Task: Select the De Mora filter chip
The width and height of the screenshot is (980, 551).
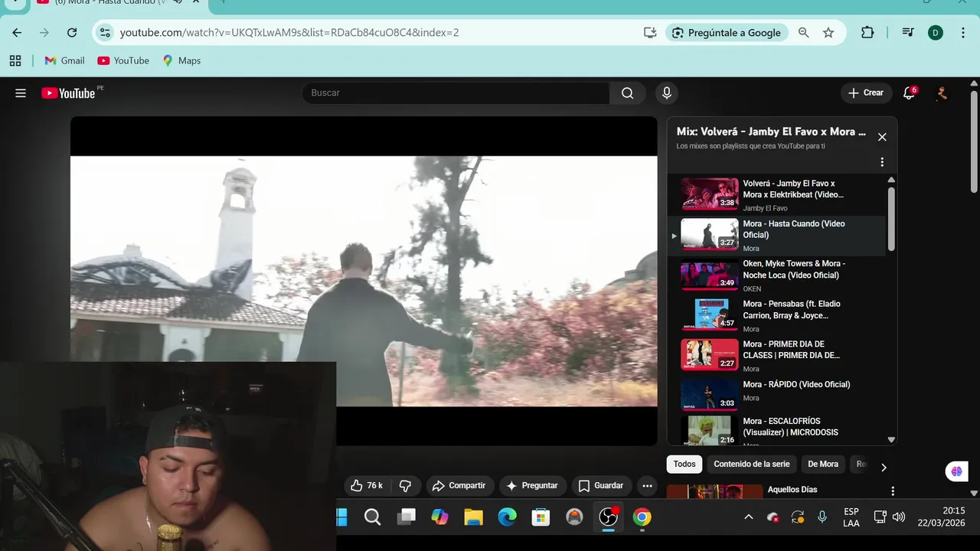Action: pos(823,464)
